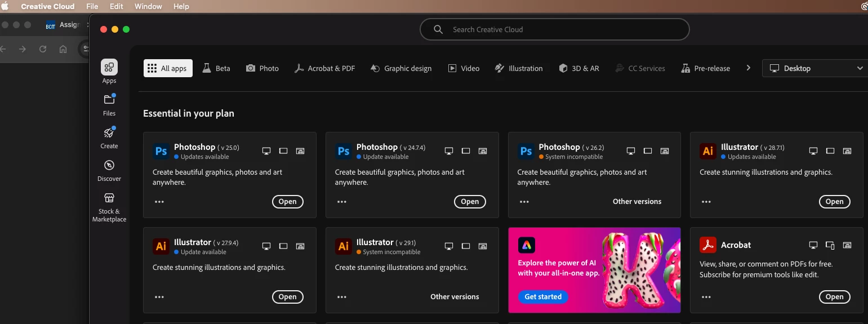The image size is (868, 324).
Task: Open the Edit menu
Action: click(x=117, y=6)
